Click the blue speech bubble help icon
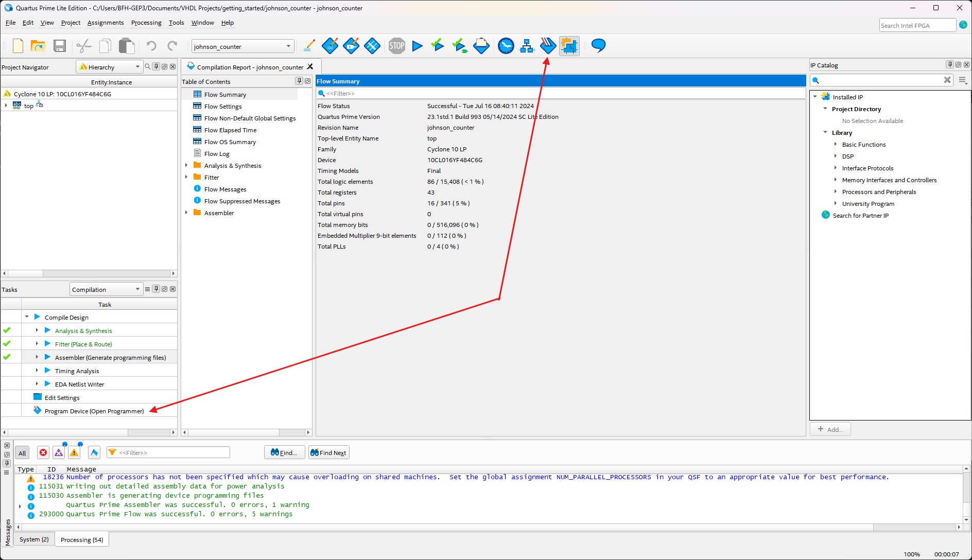 (598, 46)
